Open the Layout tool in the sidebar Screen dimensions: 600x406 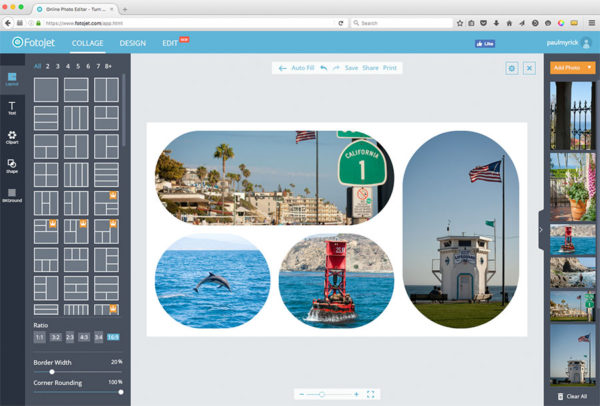tap(12, 79)
